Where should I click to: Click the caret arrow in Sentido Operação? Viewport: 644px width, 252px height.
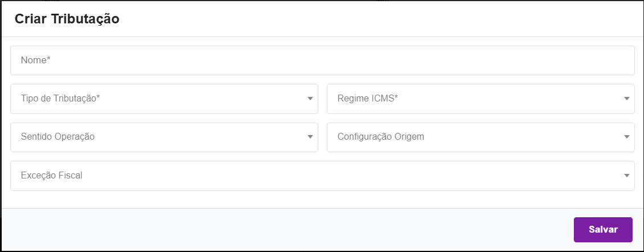pyautogui.click(x=310, y=137)
